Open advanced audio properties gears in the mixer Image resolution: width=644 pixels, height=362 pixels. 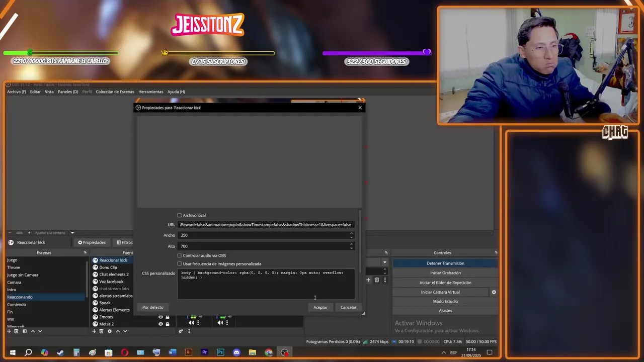tap(181, 331)
